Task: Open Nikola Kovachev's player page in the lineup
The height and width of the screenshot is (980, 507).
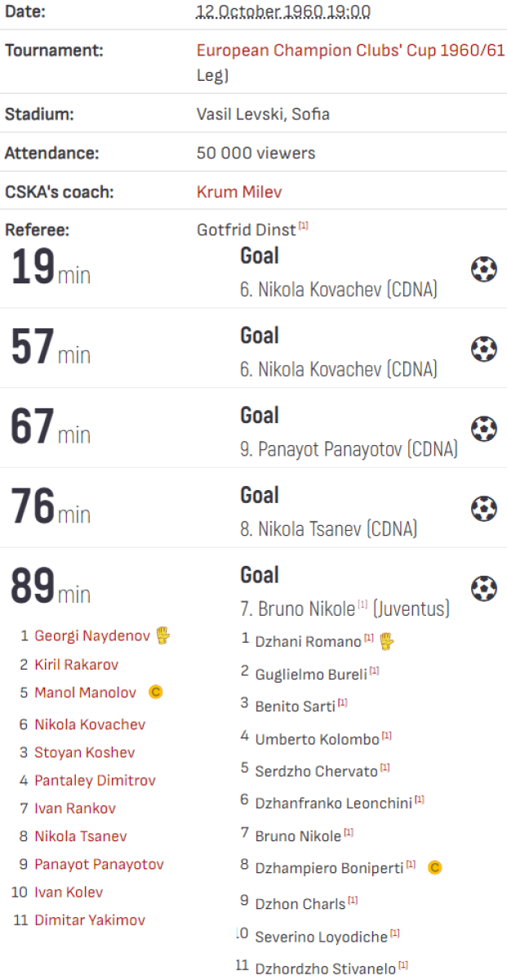Action: (90, 724)
